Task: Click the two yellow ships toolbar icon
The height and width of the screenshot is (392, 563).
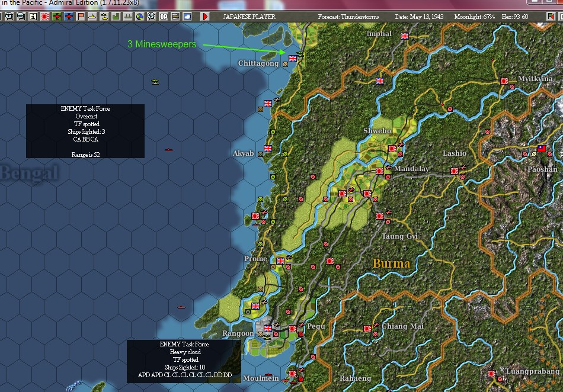Action: [104, 17]
